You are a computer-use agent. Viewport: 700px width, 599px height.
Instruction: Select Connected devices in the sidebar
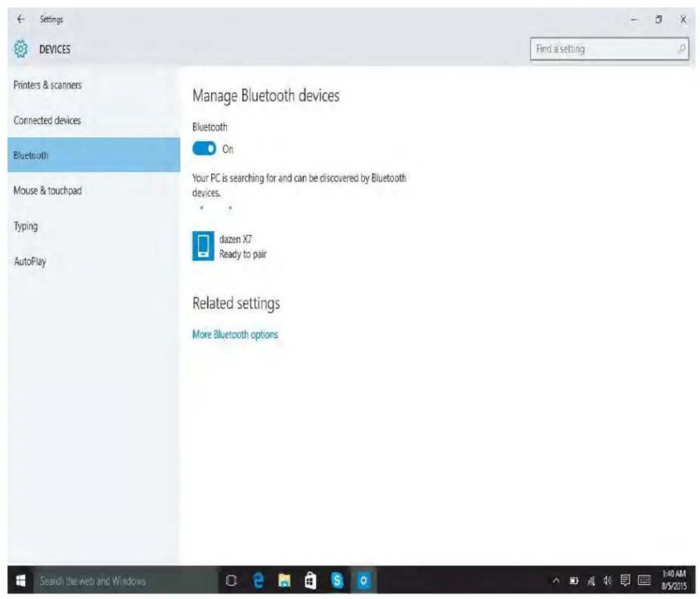coord(47,120)
